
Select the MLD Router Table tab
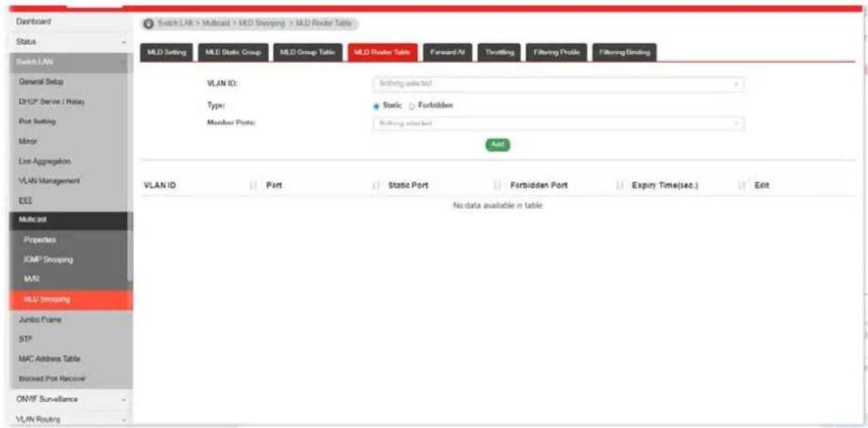(383, 52)
